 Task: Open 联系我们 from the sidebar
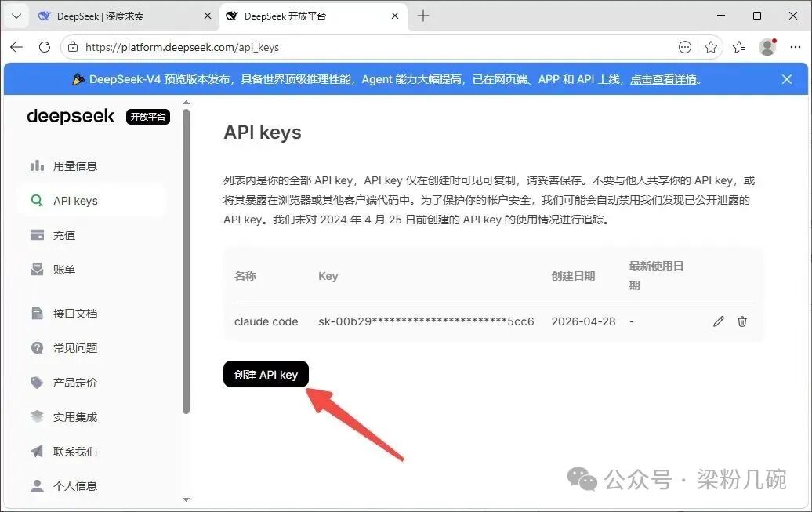[91, 452]
